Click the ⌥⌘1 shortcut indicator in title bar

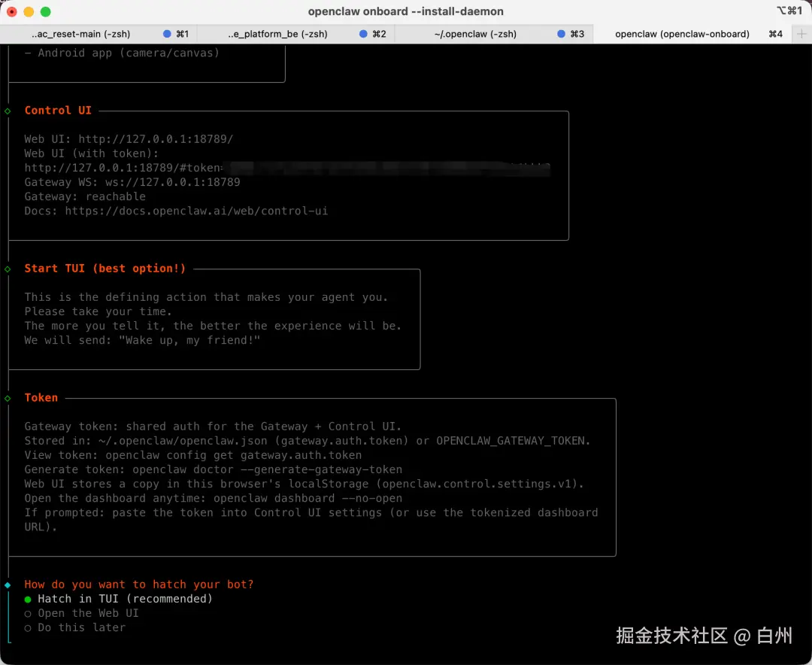tap(789, 11)
